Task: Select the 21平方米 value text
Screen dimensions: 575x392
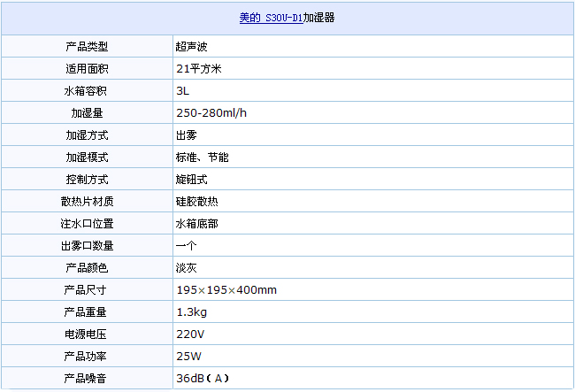Action: [x=197, y=68]
